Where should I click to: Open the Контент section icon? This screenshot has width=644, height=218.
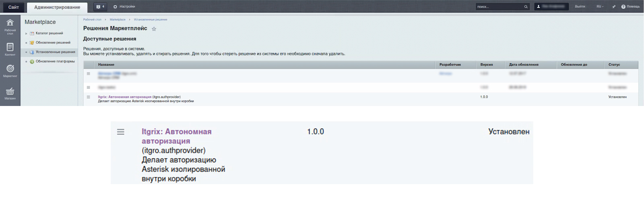(x=10, y=49)
